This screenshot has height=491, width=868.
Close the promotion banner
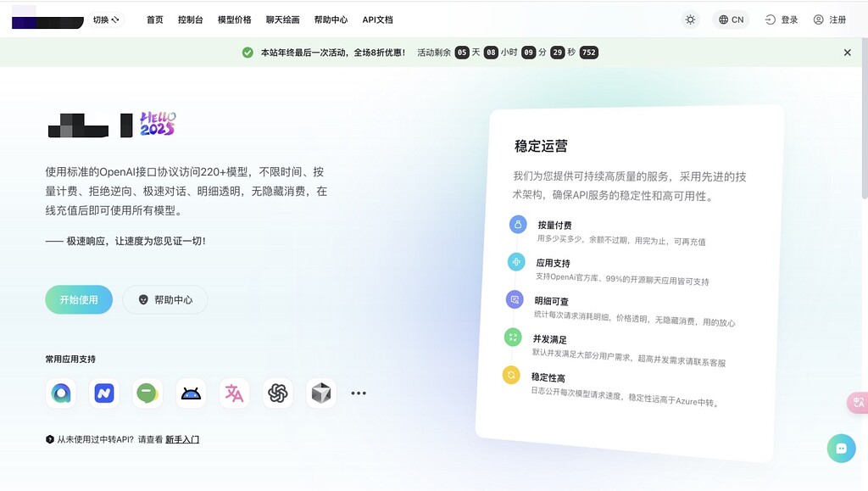pos(848,53)
